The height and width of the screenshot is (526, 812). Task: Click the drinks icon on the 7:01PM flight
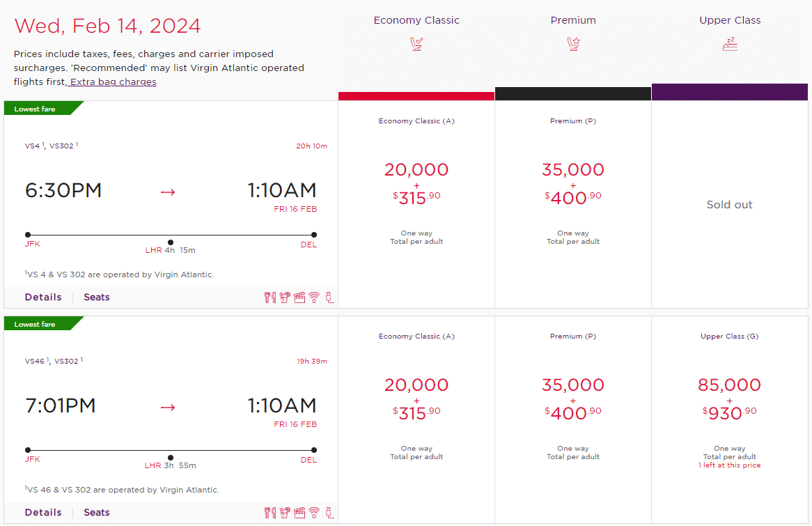pyautogui.click(x=285, y=513)
